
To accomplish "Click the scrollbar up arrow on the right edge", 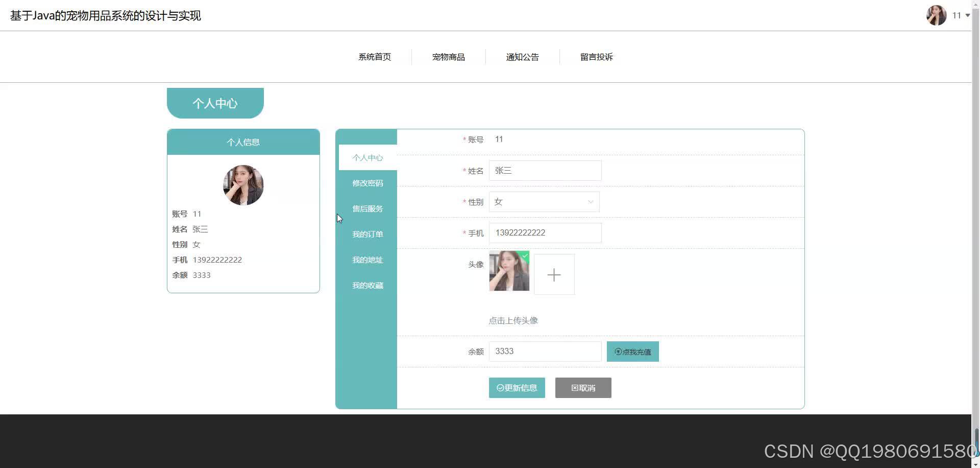I will (975, 4).
